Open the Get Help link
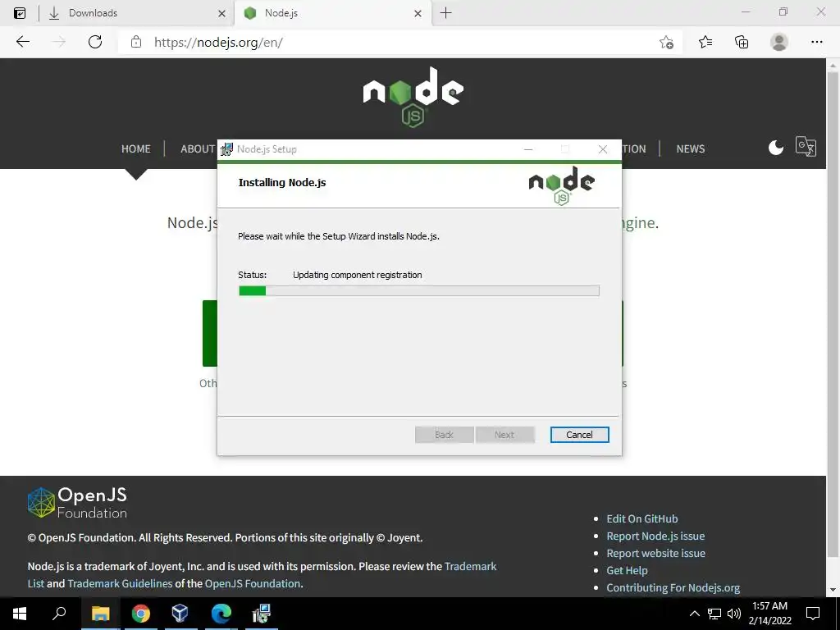This screenshot has width=840, height=630. (x=627, y=571)
